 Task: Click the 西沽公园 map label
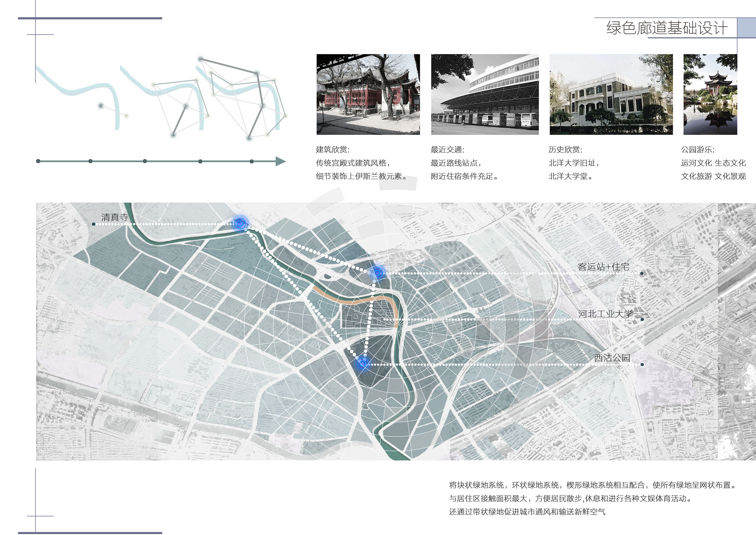click(612, 358)
